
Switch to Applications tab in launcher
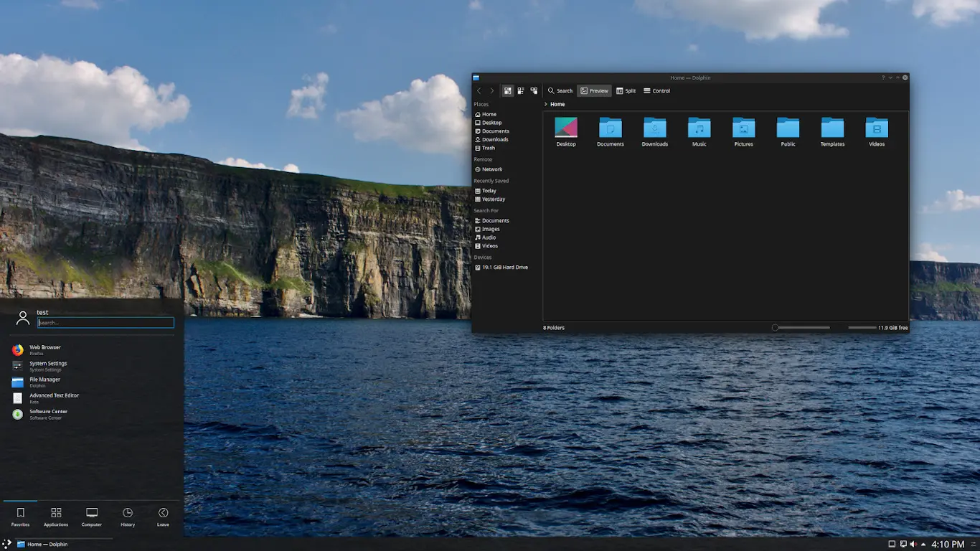[56, 517]
